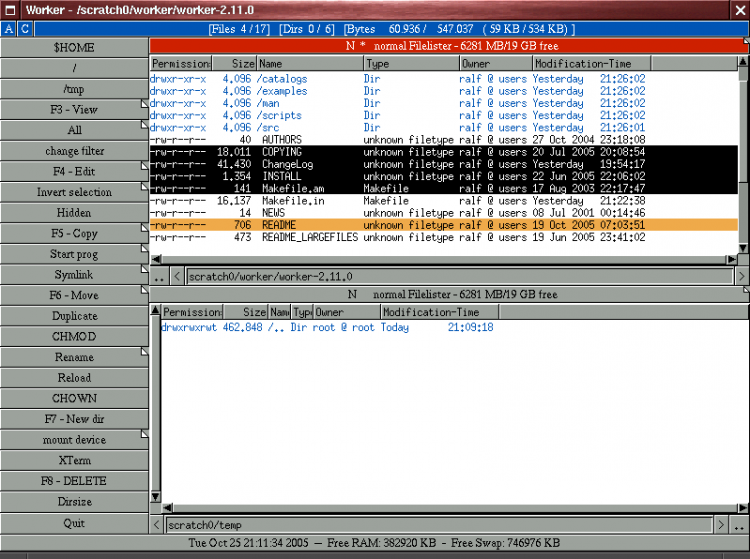Click left arrow beside upper path field

tap(177, 276)
